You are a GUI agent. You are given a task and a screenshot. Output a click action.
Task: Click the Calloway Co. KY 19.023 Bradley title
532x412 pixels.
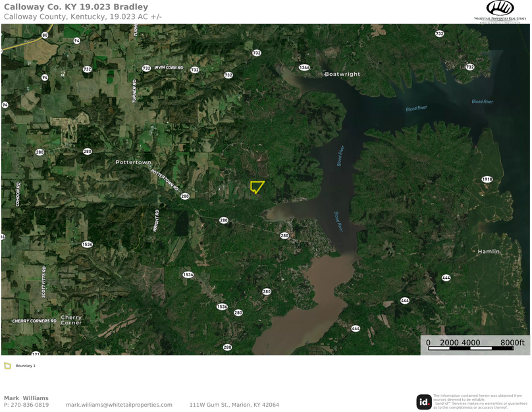(76, 7)
